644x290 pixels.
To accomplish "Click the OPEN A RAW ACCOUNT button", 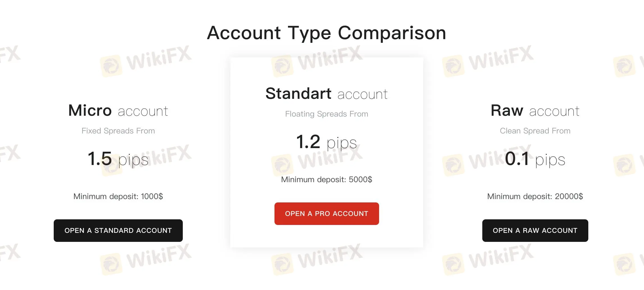I will pos(535,230).
